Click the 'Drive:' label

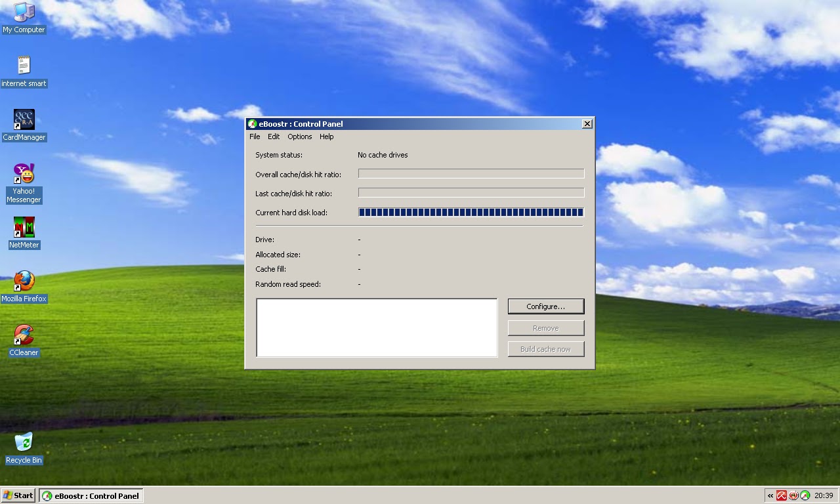click(x=264, y=240)
